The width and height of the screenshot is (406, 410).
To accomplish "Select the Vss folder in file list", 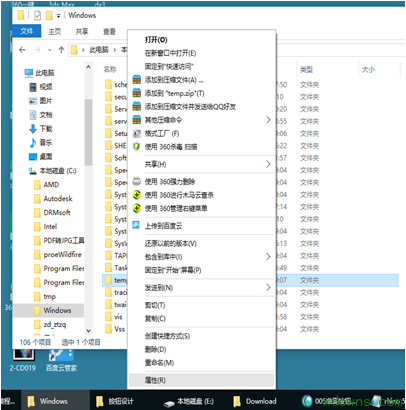I will point(115,329).
